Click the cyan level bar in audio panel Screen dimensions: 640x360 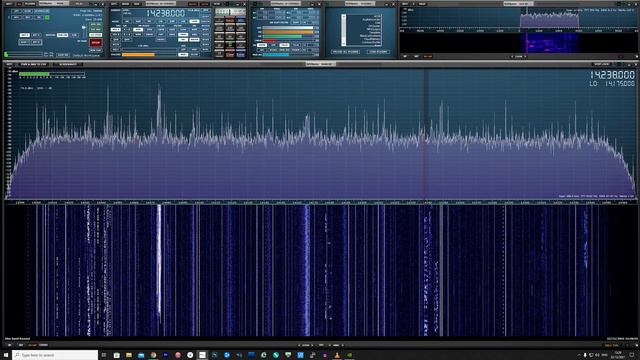276,54
